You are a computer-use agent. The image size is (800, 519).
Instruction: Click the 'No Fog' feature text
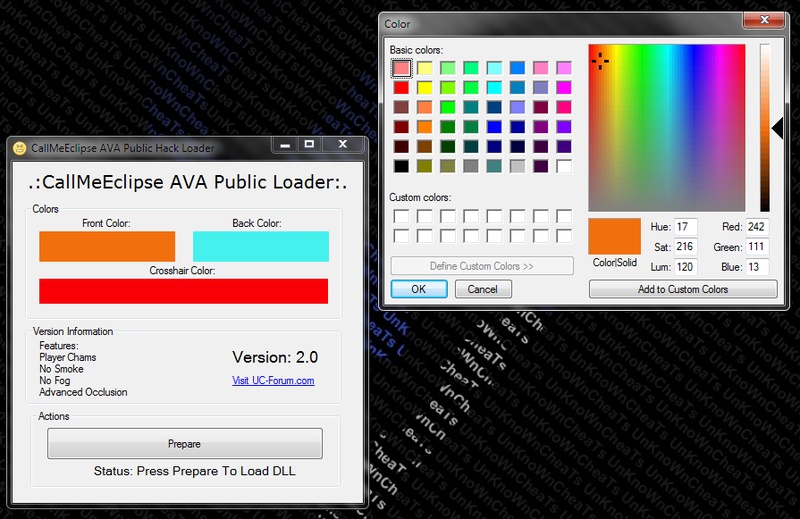pos(55,381)
